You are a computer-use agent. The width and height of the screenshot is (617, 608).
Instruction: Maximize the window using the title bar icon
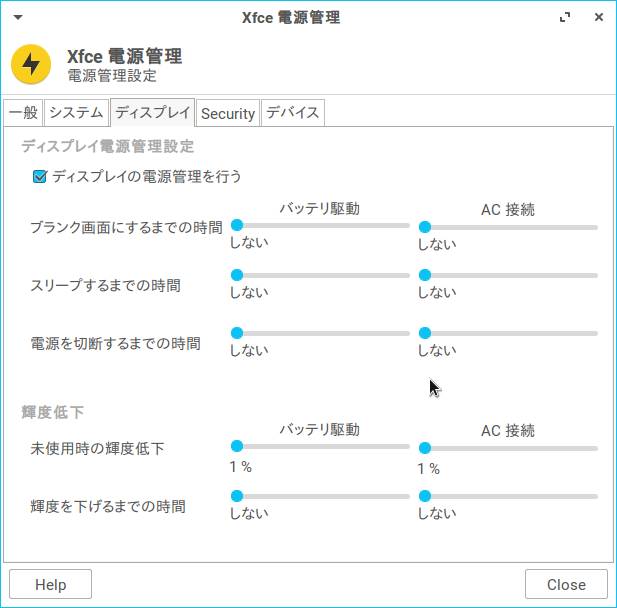pos(565,17)
